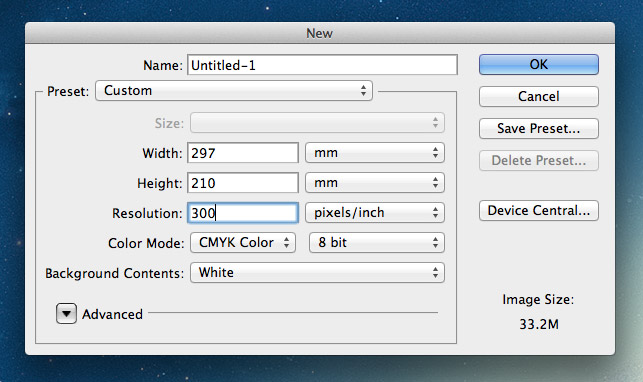
Task: Open the Width units dropdown
Action: pos(375,153)
